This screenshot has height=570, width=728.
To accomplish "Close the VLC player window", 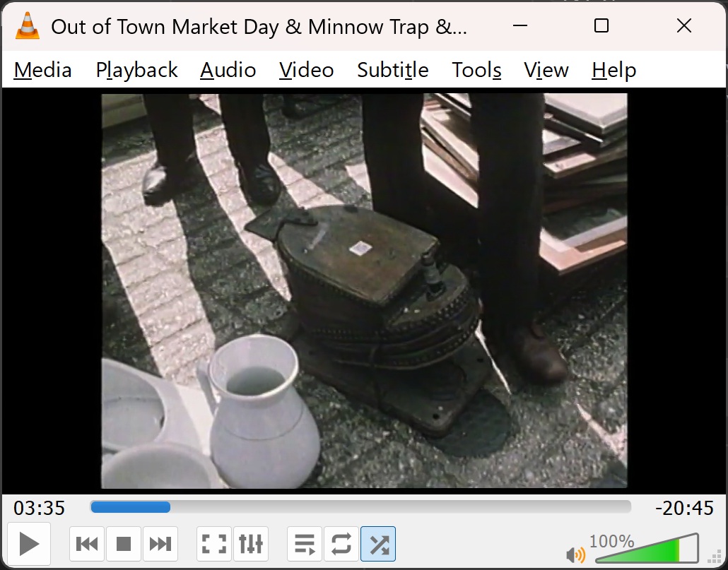I will pyautogui.click(x=684, y=25).
